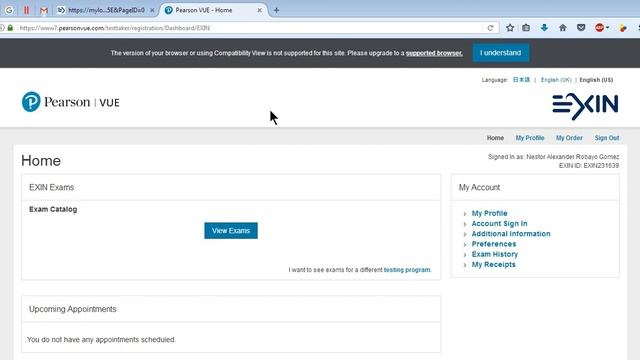Viewport: 640px width, 360px height.
Task: Open a new browser tab
Action: [276, 10]
